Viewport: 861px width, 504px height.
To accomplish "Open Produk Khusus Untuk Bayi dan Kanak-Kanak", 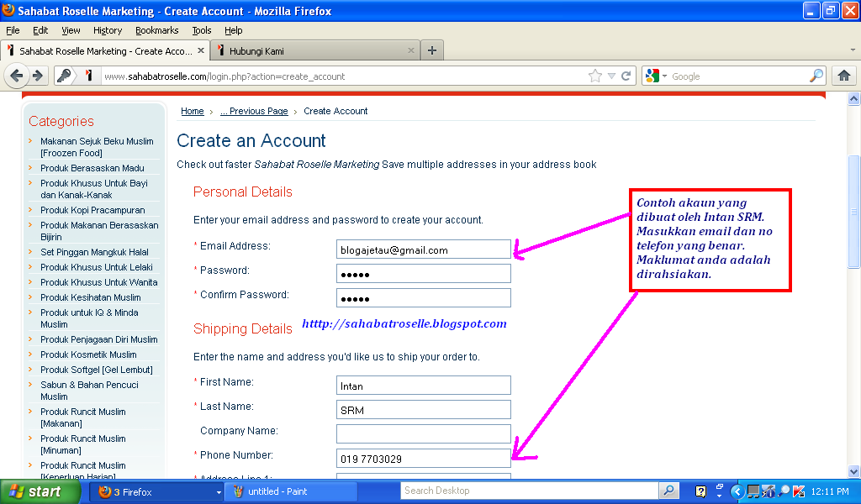I will [94, 189].
